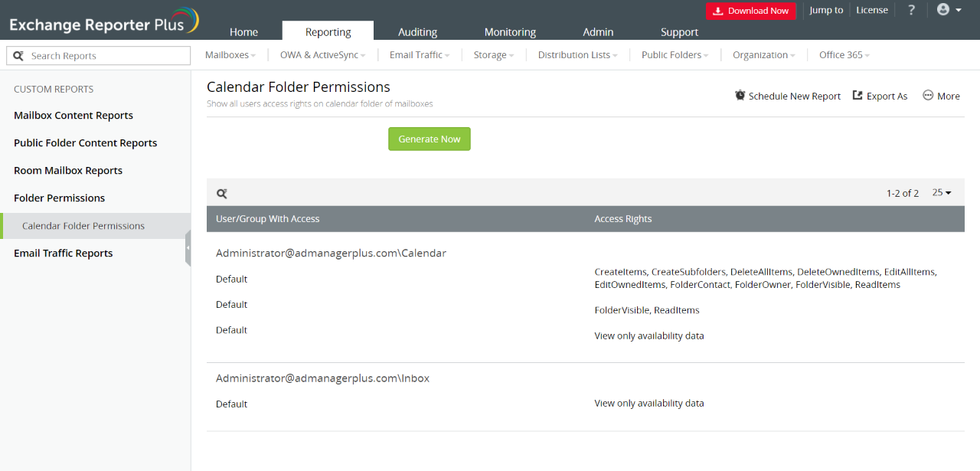Click the Exchange Reporter Plus logo
Viewport: 980px width, 471px height.
pyautogui.click(x=103, y=21)
